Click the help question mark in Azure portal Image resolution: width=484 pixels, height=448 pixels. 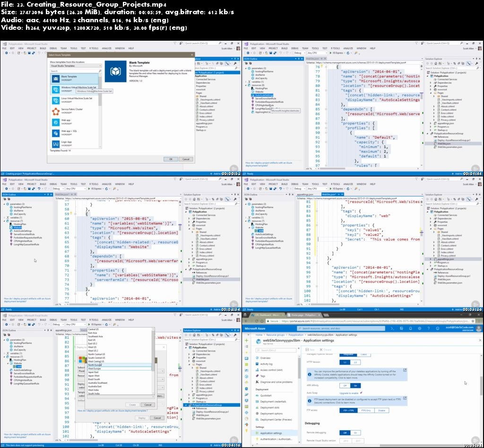428,328
